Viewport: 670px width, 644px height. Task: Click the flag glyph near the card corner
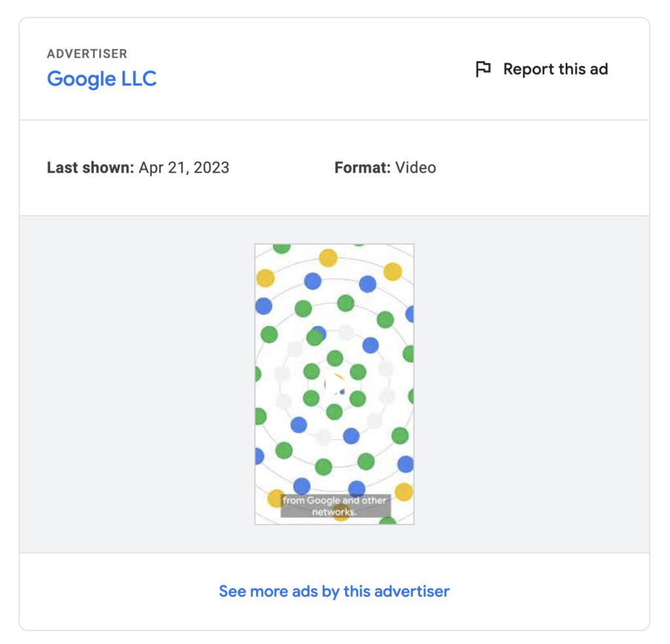[482, 69]
